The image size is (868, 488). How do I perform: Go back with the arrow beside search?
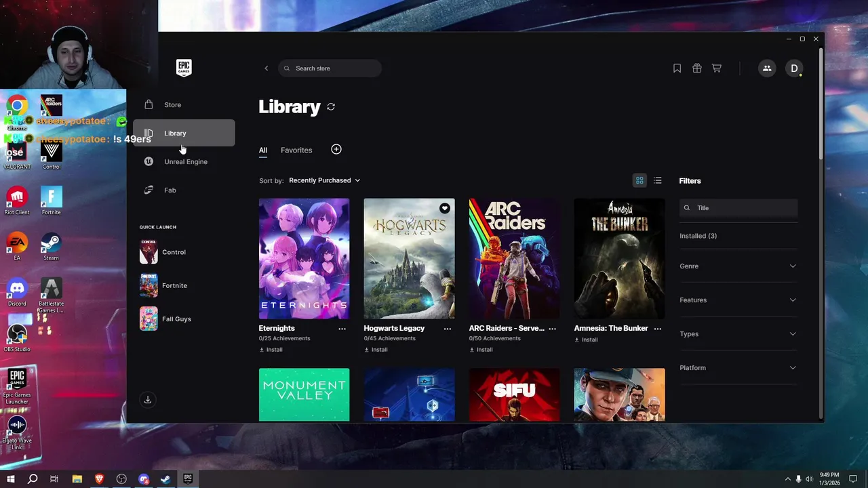[266, 68]
